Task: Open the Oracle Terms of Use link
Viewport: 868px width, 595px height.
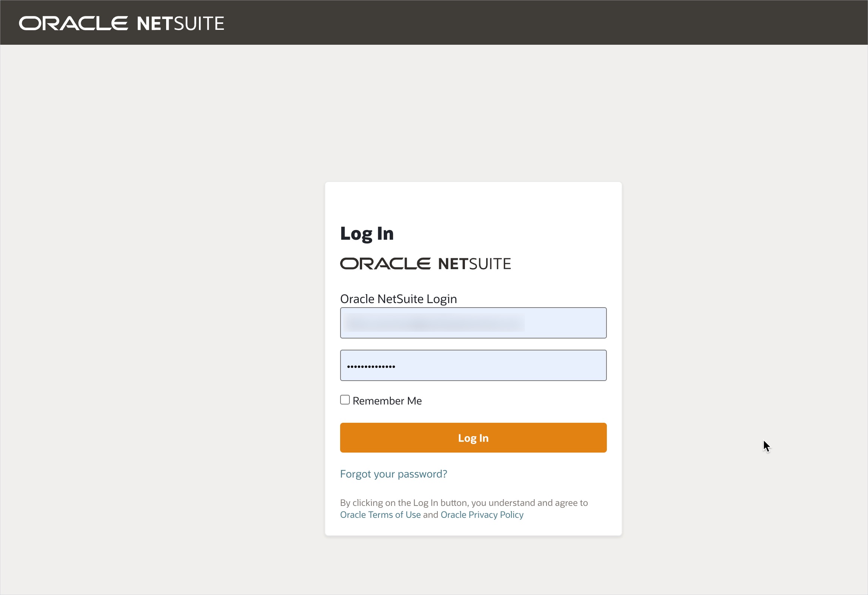Action: click(380, 514)
